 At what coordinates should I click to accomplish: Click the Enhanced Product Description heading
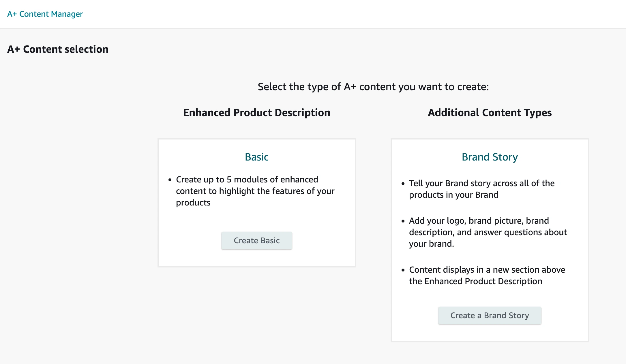pos(256,113)
